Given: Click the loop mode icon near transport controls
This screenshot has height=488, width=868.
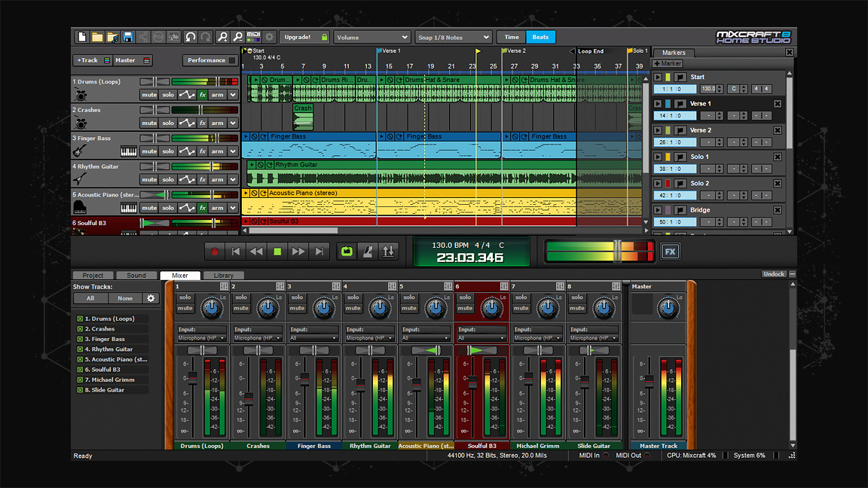Looking at the screenshot, I should tap(347, 252).
